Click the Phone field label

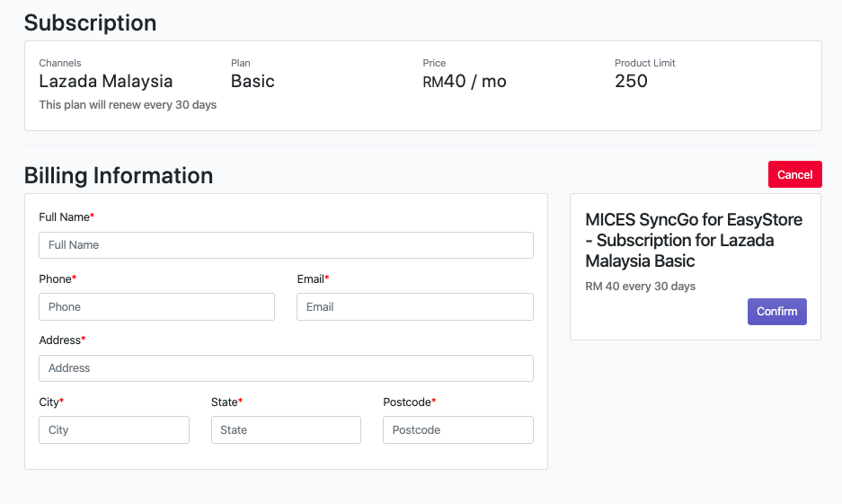[56, 279]
